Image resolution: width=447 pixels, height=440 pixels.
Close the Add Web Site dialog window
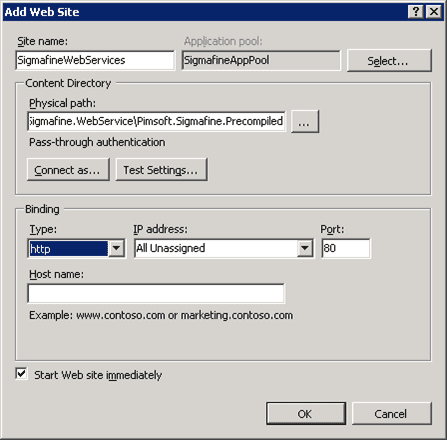tap(434, 12)
